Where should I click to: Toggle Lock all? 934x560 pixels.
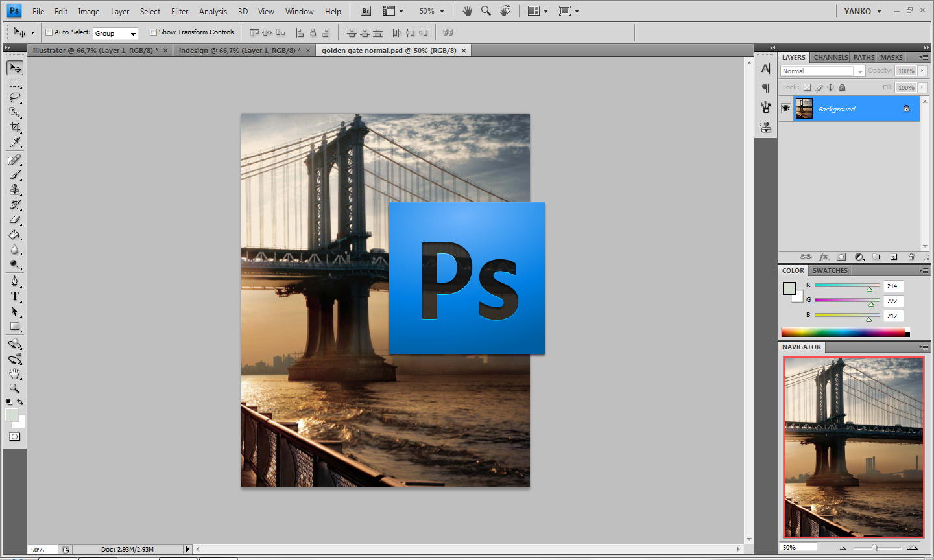pyautogui.click(x=843, y=87)
